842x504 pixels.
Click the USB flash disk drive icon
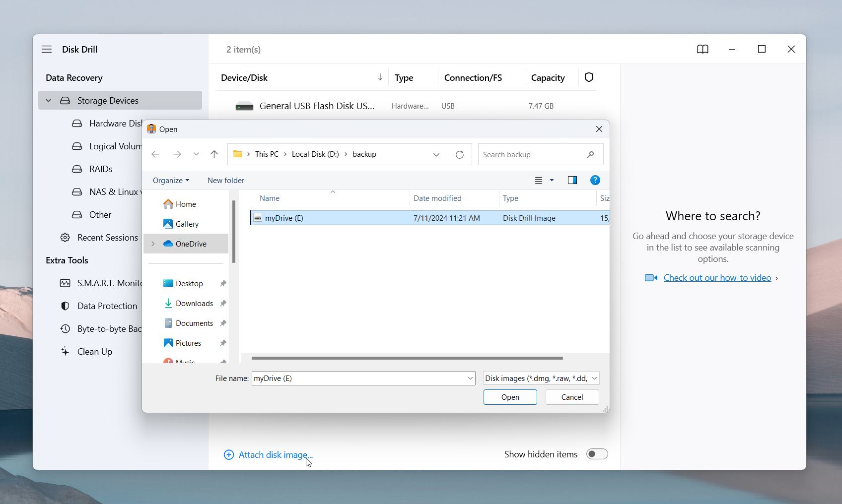[244, 106]
